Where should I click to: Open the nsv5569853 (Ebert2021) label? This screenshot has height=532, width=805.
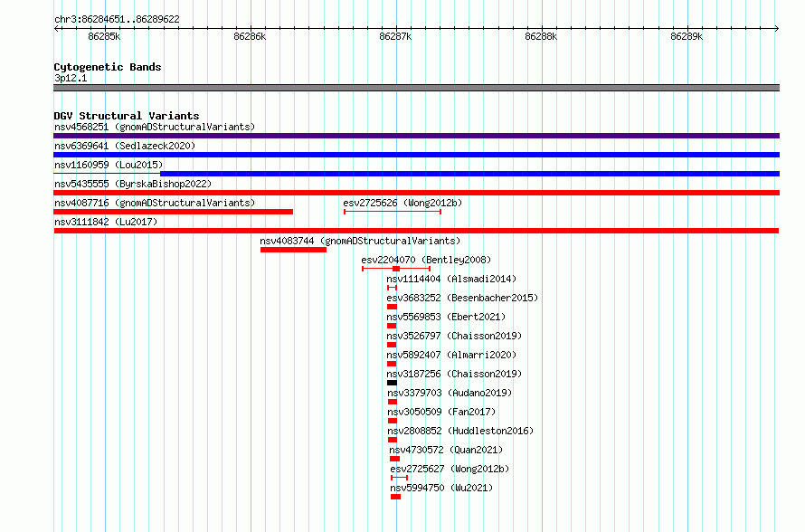click(446, 317)
